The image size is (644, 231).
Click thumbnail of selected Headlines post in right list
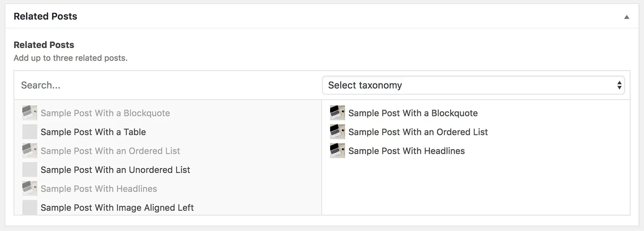click(337, 151)
